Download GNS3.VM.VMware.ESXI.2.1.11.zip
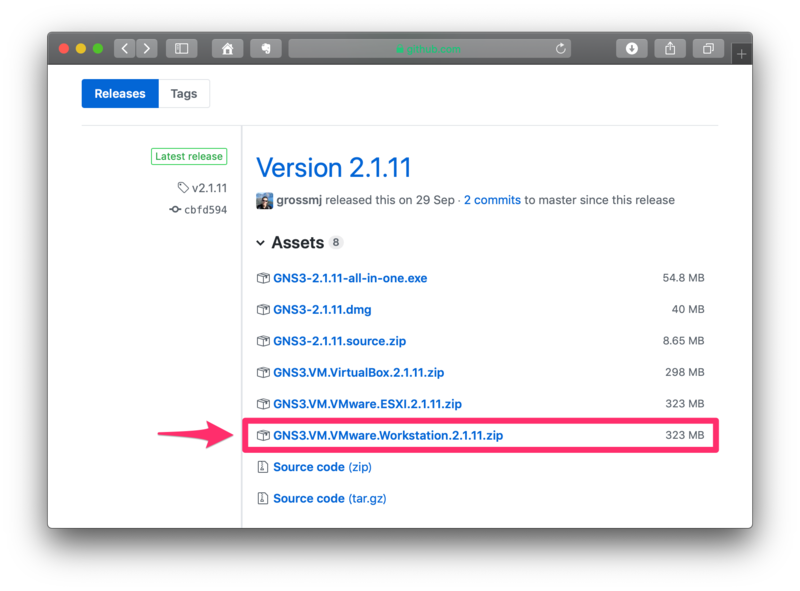The width and height of the screenshot is (800, 591). pyautogui.click(x=367, y=404)
